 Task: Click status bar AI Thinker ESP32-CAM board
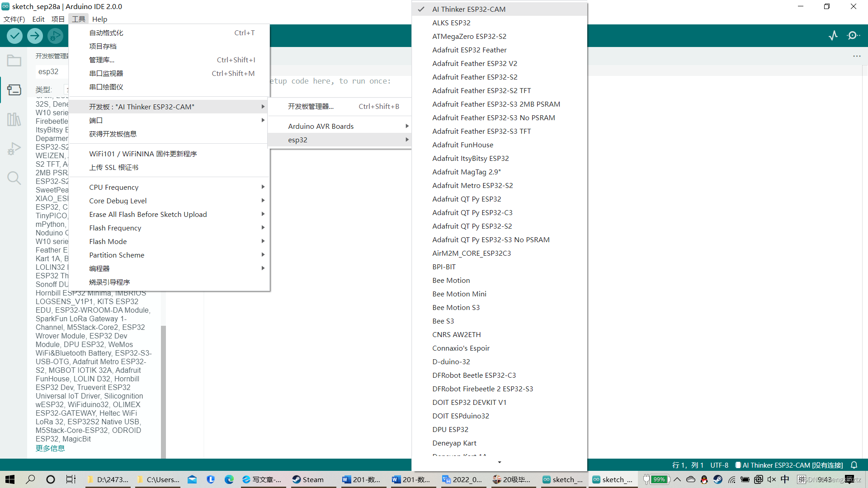[x=789, y=465]
